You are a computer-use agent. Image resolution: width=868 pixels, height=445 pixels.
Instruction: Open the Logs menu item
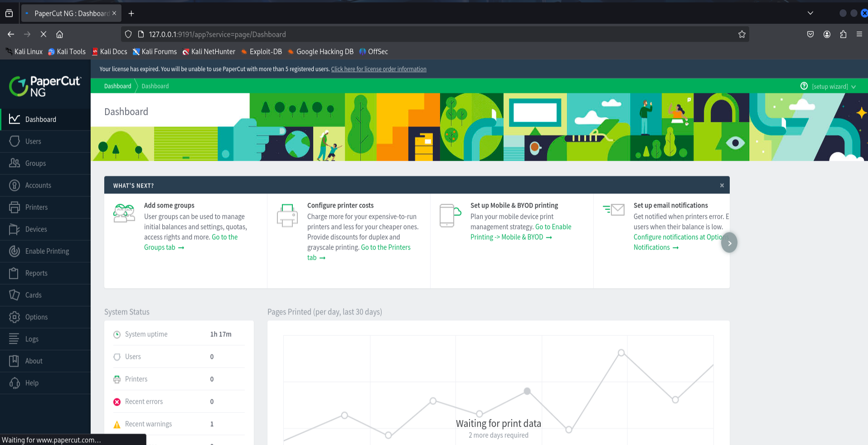[45, 339]
